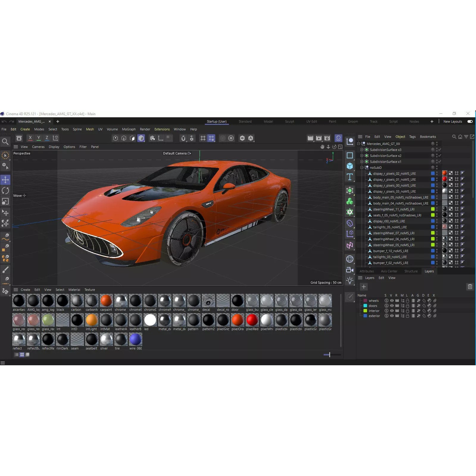476x476 pixels.
Task: Select the carpaint orange material swatch
Action: coord(106,301)
